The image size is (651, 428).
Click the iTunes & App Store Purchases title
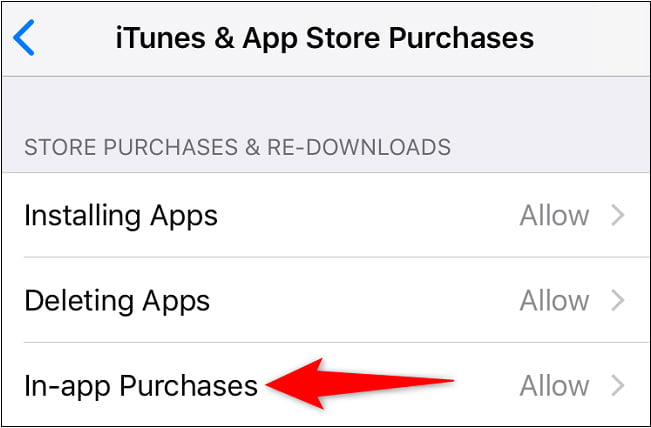click(x=325, y=38)
